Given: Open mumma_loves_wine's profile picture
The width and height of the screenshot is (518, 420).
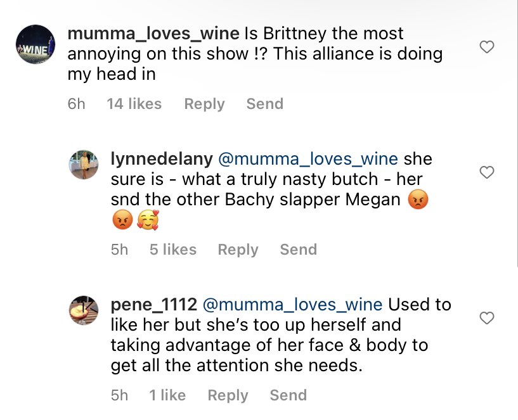Looking at the screenshot, I should coord(36,44).
